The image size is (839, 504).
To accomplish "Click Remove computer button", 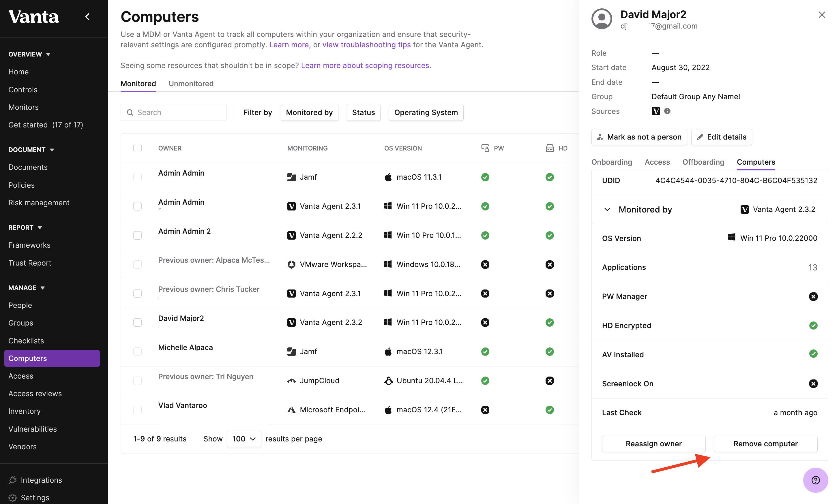I will [x=765, y=443].
